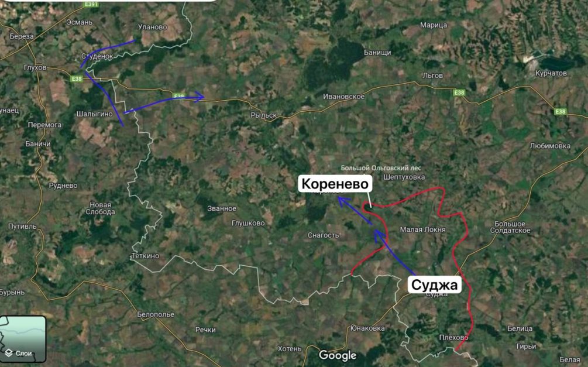Click the layers diamond icon beside Слои
588x367 pixels.
9,353
